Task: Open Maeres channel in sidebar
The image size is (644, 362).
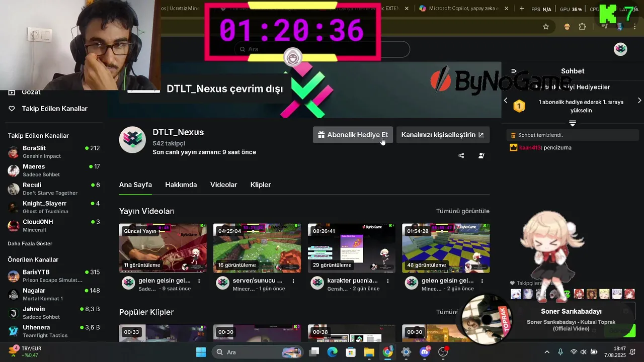Action: point(53,170)
